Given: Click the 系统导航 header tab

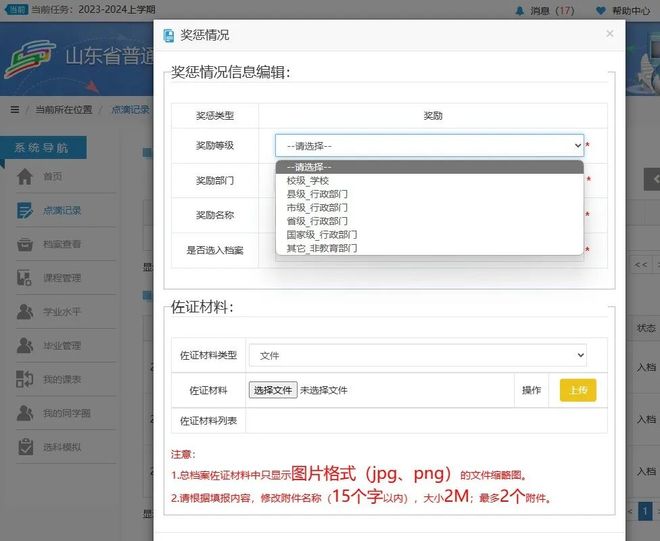Looking at the screenshot, I should 43,147.
